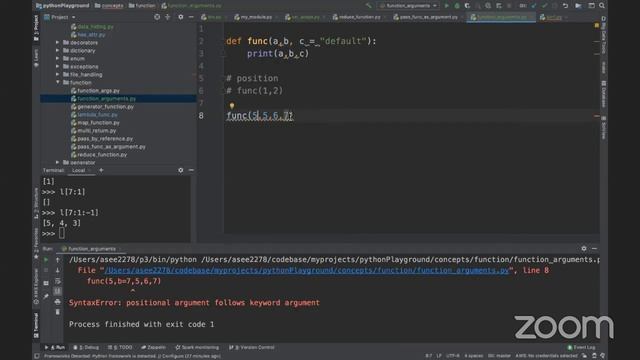Image resolution: width=640 pixels, height=360 pixels.
Task: Open the Project view dropdown
Action: coord(60,17)
